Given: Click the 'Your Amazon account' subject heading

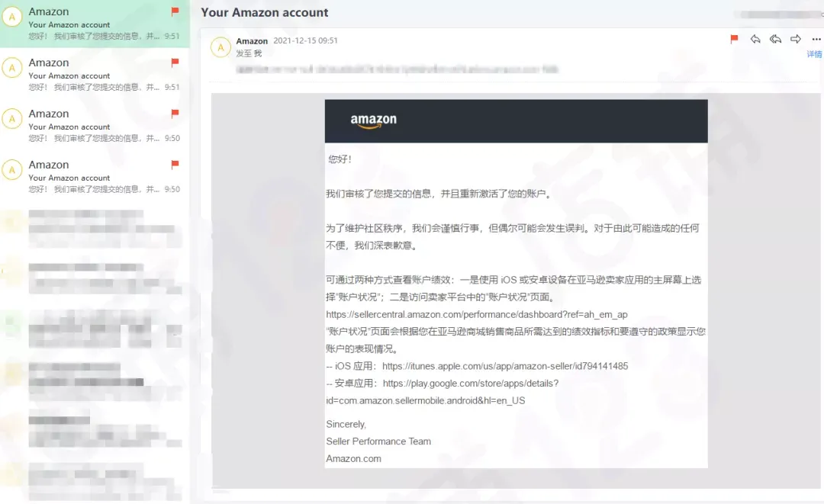Looking at the screenshot, I should (264, 13).
